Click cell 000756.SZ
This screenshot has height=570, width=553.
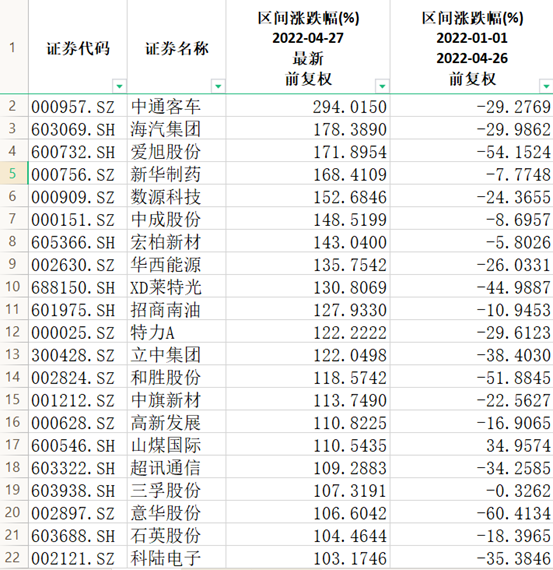click(78, 174)
